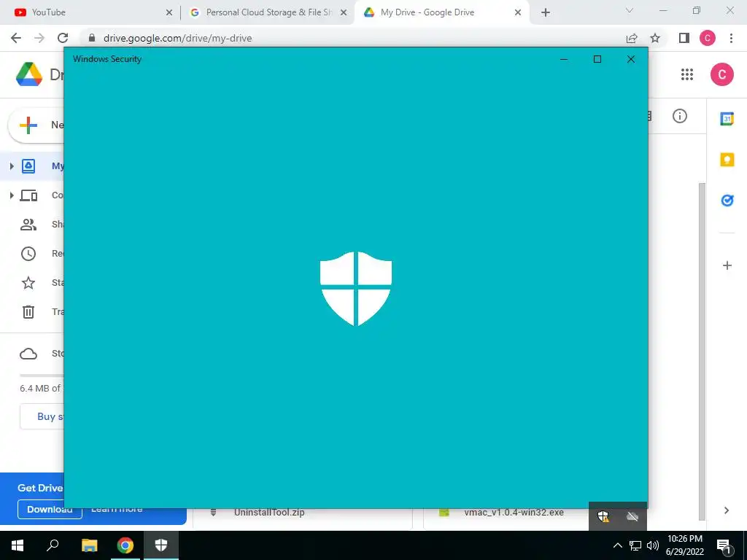
Task: View site lock information icon
Action: (x=92, y=38)
